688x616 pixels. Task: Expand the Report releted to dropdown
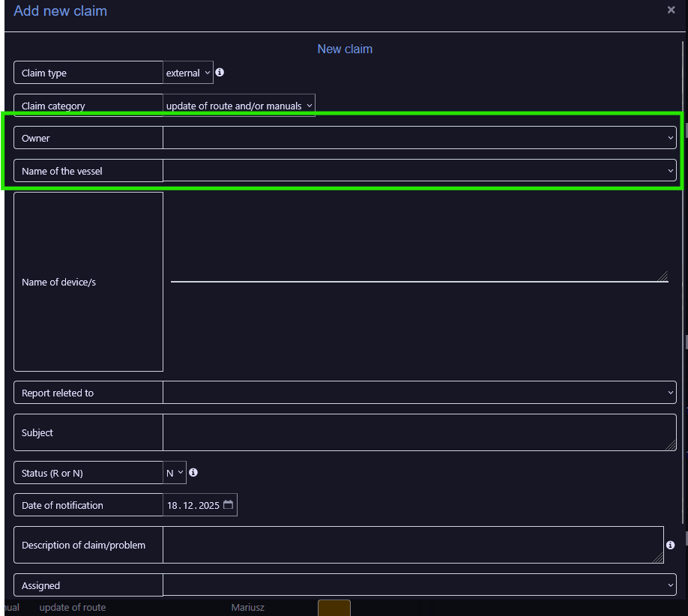pyautogui.click(x=420, y=393)
